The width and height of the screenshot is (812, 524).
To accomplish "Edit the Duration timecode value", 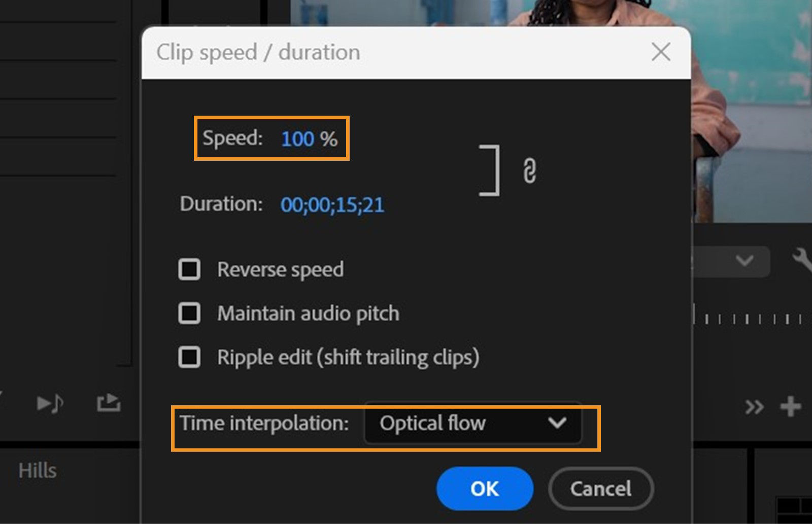I will [x=332, y=204].
